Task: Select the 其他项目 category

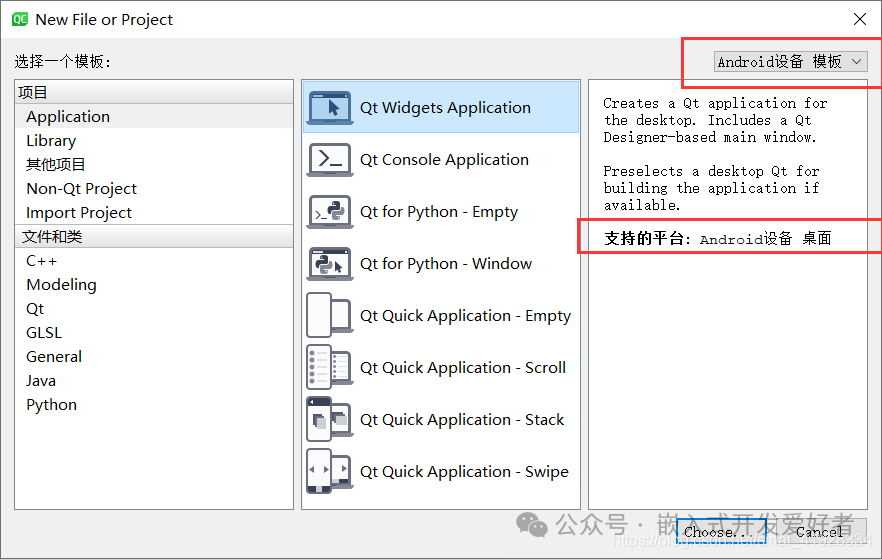Action: tap(154, 164)
